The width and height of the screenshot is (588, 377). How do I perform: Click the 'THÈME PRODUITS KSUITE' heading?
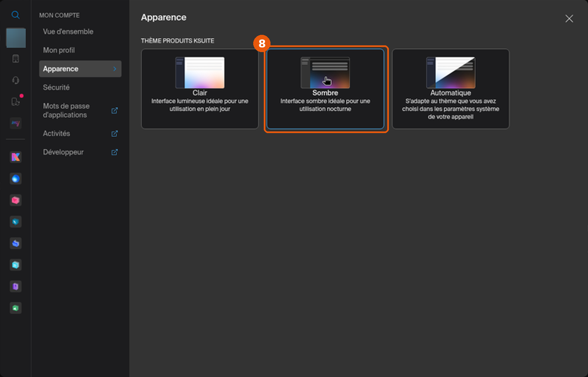pos(178,41)
